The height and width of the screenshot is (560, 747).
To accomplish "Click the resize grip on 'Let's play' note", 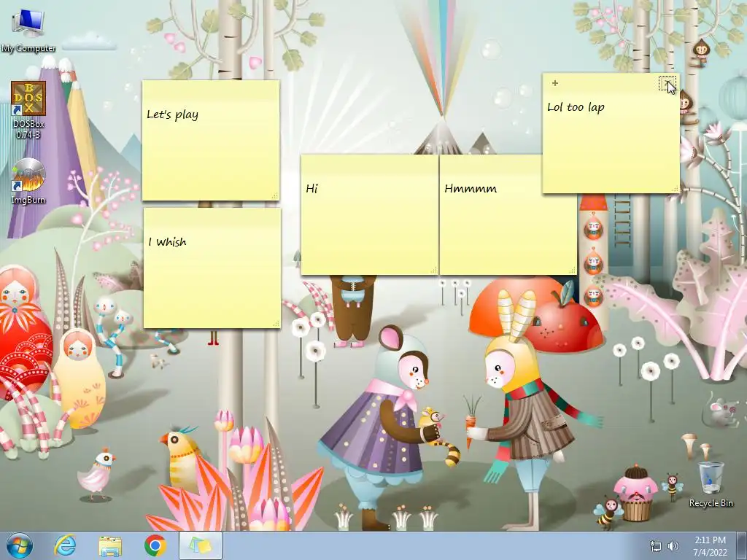I will [275, 195].
